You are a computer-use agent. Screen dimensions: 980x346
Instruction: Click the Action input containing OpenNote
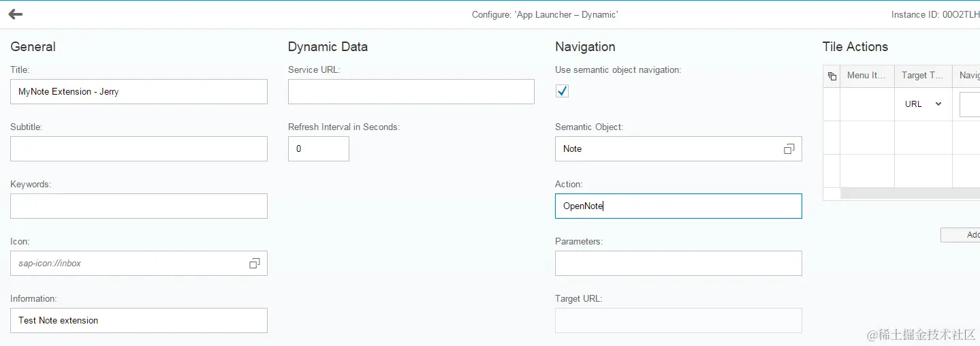point(678,206)
